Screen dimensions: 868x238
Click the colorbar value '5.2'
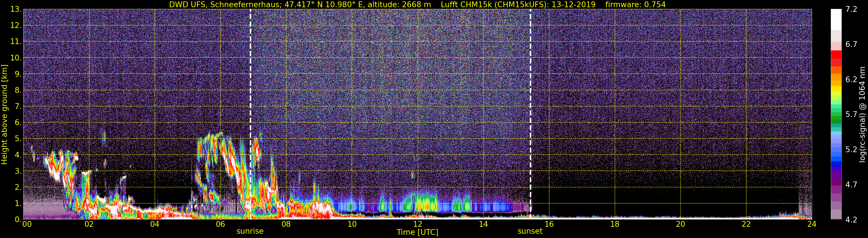tap(851, 149)
